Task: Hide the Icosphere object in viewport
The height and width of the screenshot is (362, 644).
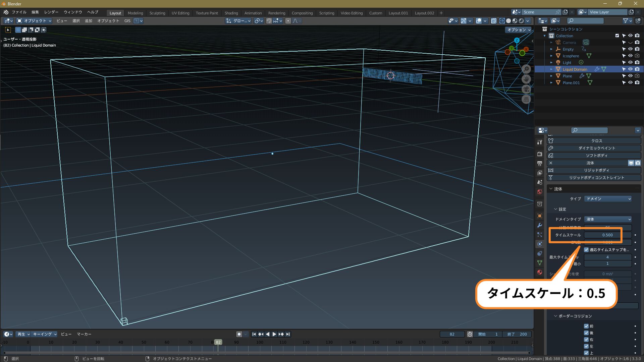Action: click(630, 56)
